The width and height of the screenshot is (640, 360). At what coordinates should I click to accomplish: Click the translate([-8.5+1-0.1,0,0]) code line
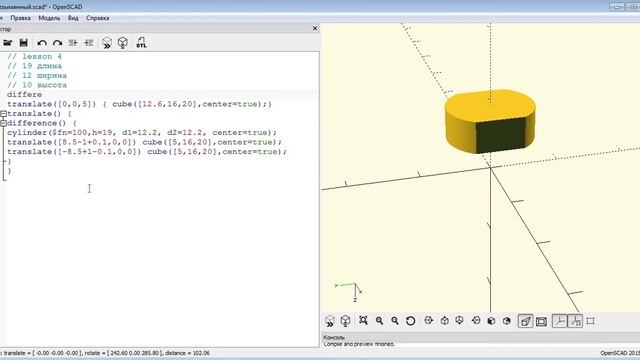pos(147,151)
